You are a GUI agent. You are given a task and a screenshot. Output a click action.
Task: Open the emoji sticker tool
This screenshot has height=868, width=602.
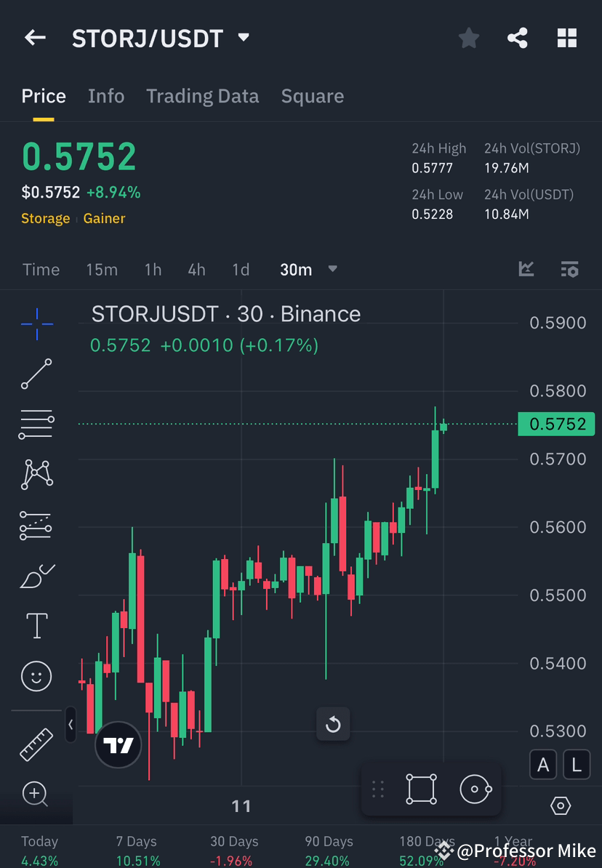point(36,675)
